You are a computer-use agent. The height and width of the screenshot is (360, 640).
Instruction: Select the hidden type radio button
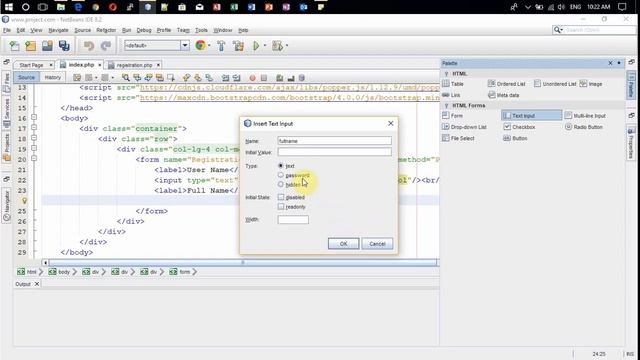pyautogui.click(x=281, y=184)
